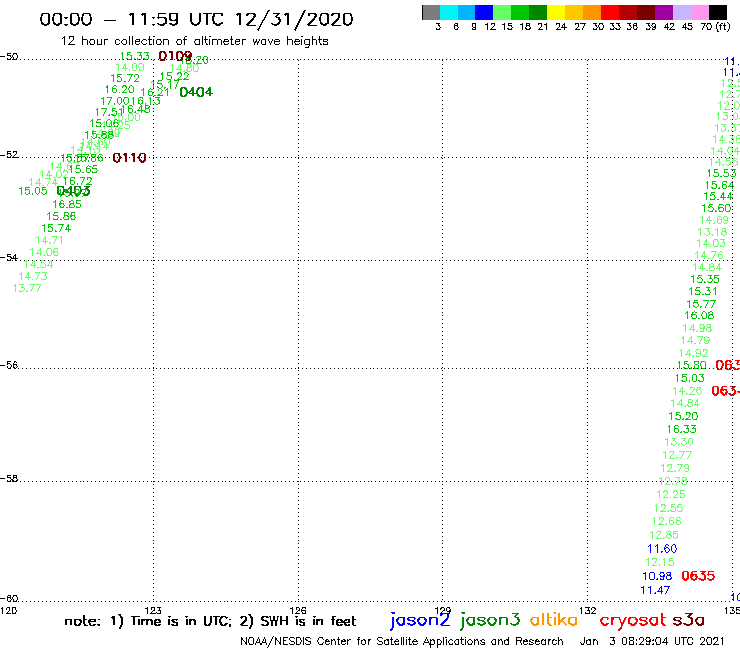Click the wave height value '14.98'
Screen dimensions: 740x650
tap(698, 328)
